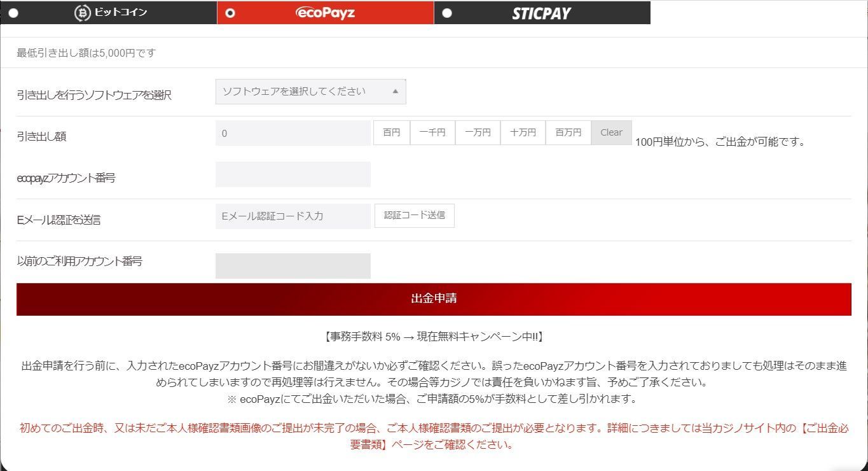This screenshot has height=471, width=868.
Task: Open the ビットコイン payment tab
Action: point(108,13)
